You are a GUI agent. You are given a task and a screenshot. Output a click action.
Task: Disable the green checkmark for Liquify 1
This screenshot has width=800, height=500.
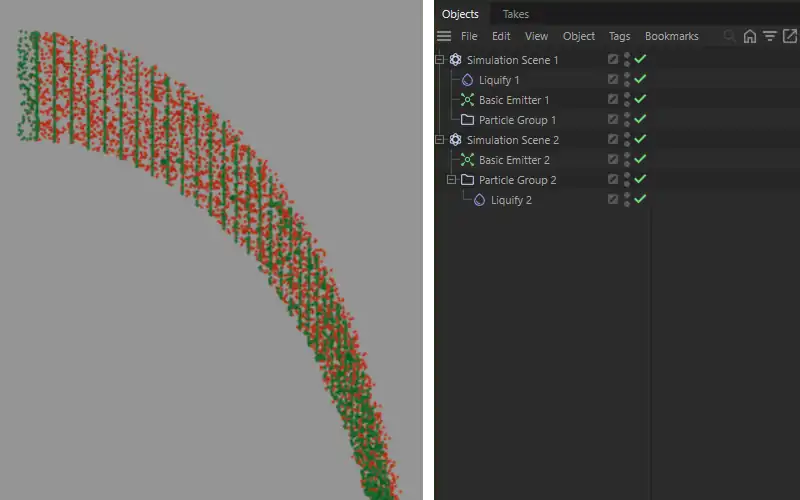click(640, 80)
